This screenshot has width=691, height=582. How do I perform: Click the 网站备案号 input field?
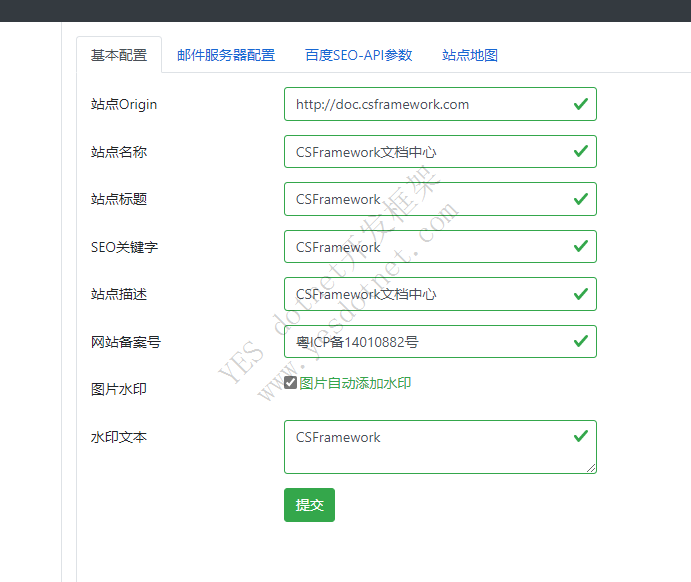click(x=440, y=341)
